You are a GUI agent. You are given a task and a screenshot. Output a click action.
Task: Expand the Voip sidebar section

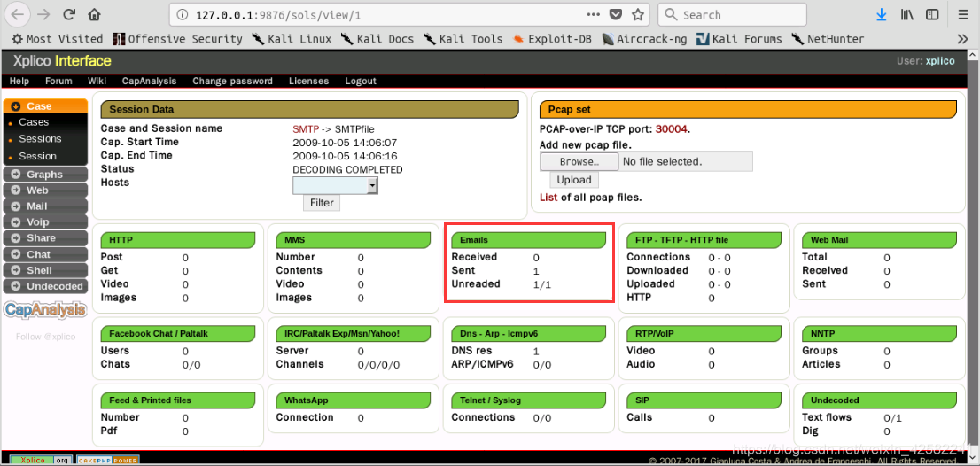point(45,221)
